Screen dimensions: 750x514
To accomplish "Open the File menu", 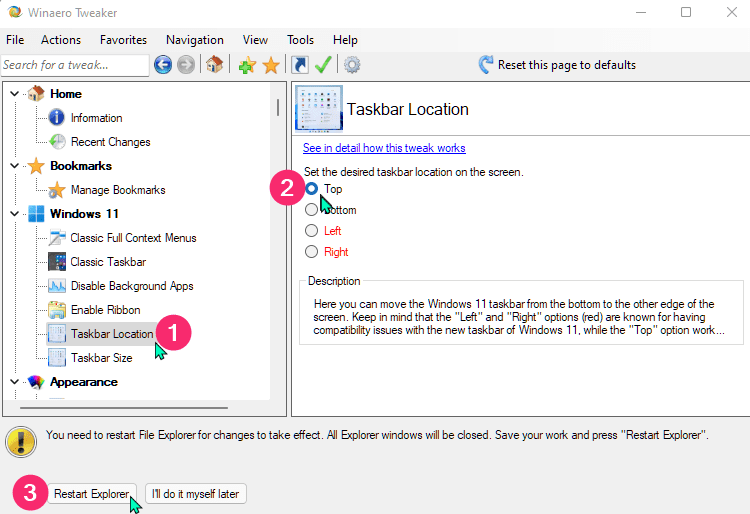I will [15, 40].
